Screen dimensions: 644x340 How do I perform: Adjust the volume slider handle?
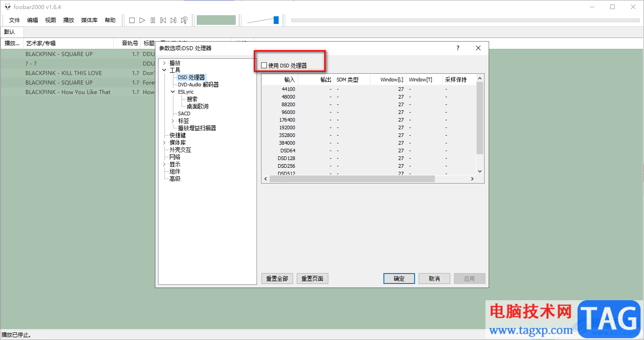point(276,20)
